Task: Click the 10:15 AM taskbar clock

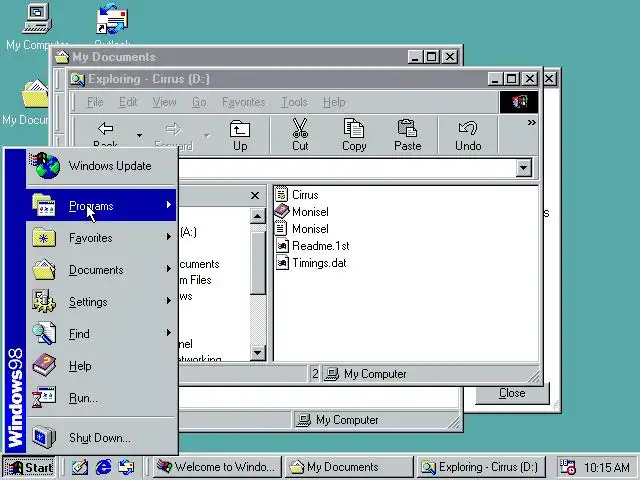Action: click(607, 467)
